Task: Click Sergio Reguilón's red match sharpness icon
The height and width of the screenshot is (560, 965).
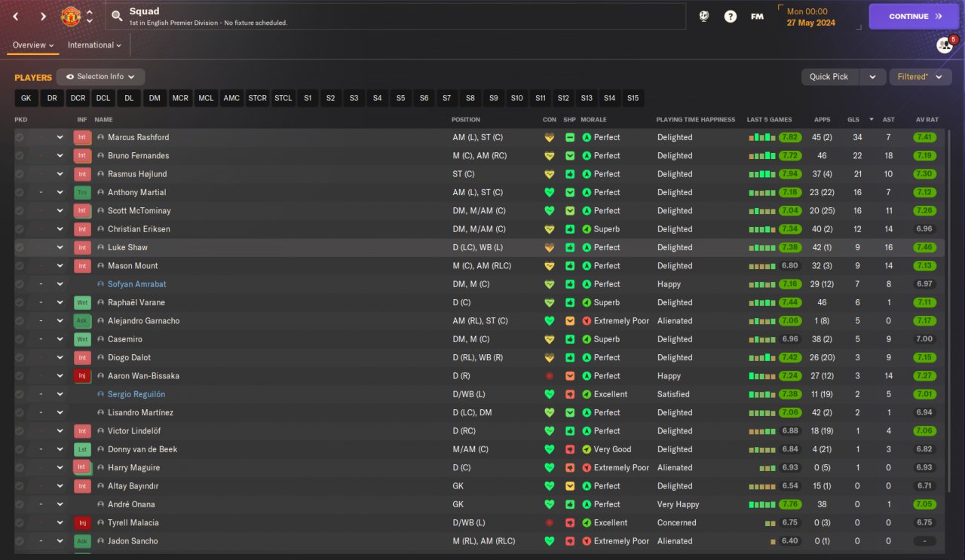Action: [570, 394]
